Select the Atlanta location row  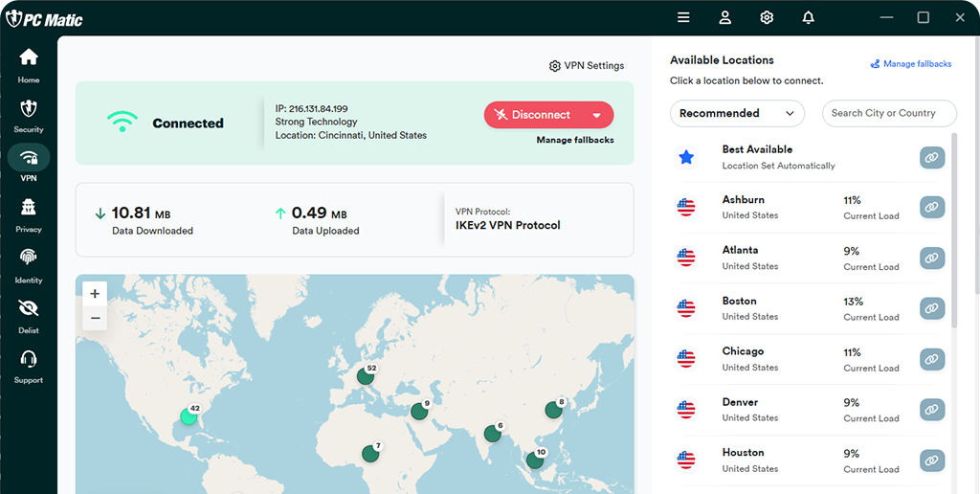(x=810, y=258)
